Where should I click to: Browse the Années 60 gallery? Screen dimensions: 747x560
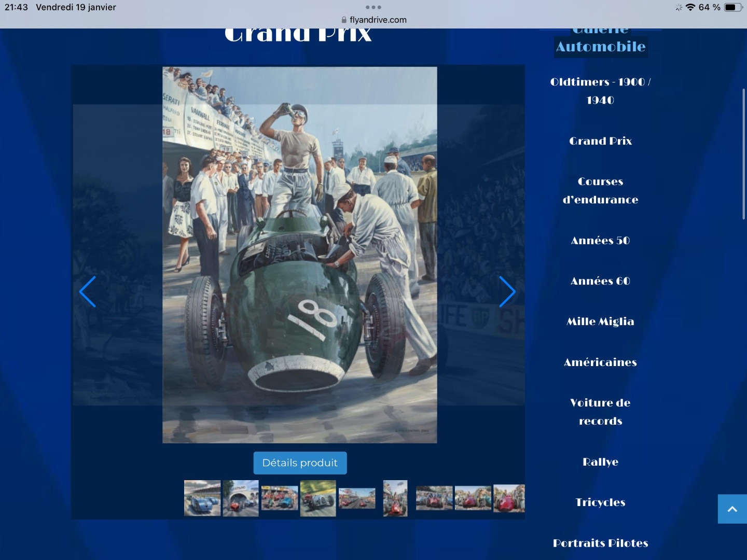(601, 281)
